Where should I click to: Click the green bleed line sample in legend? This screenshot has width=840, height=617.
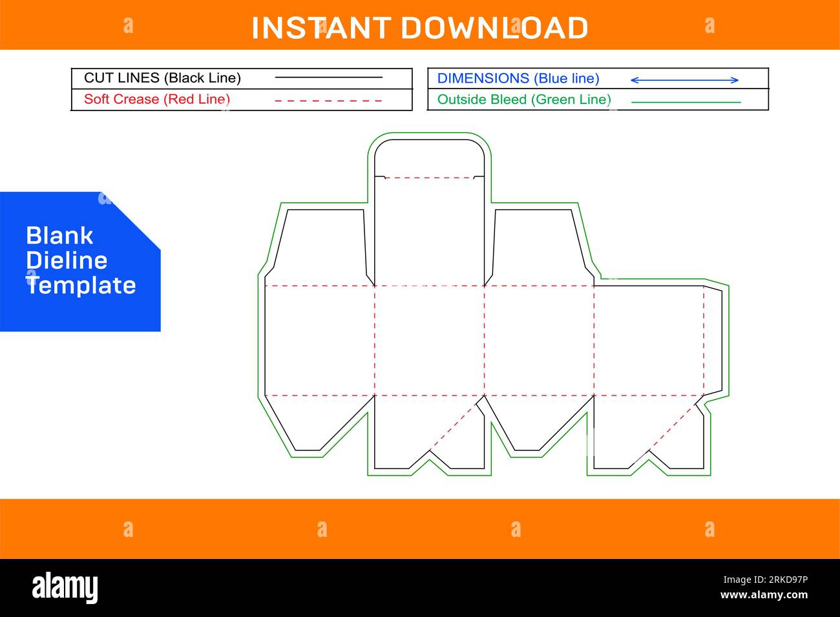tap(686, 102)
